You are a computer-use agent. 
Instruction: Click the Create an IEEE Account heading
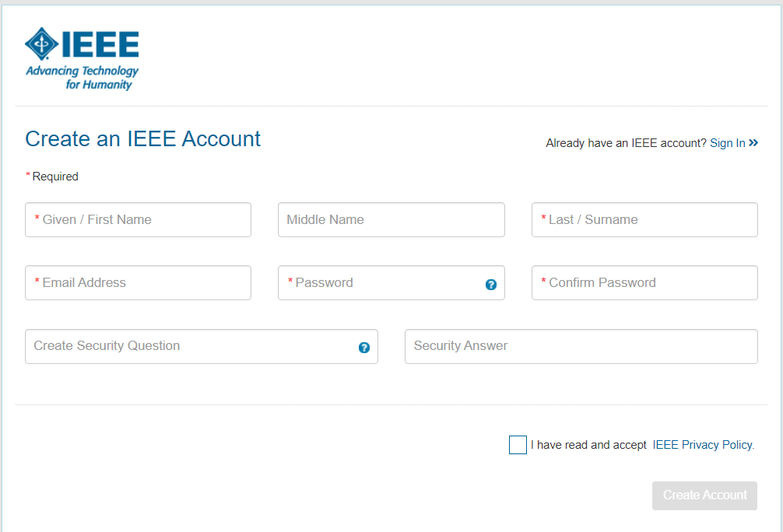pos(142,139)
